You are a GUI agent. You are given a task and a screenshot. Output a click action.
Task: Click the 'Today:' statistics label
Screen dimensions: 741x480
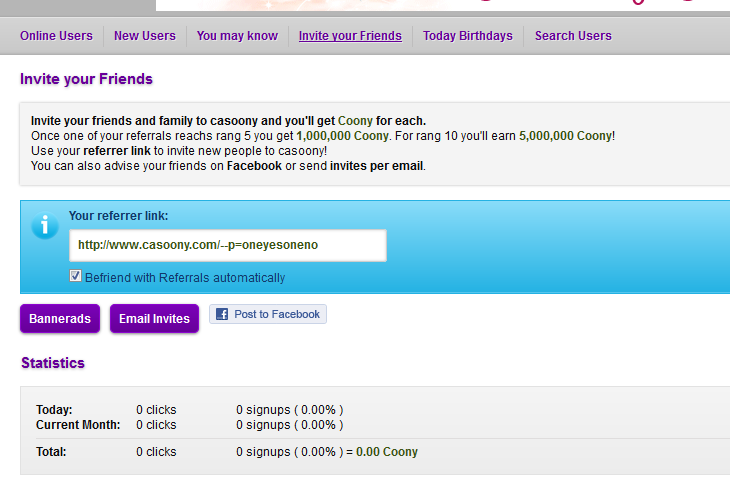click(54, 410)
